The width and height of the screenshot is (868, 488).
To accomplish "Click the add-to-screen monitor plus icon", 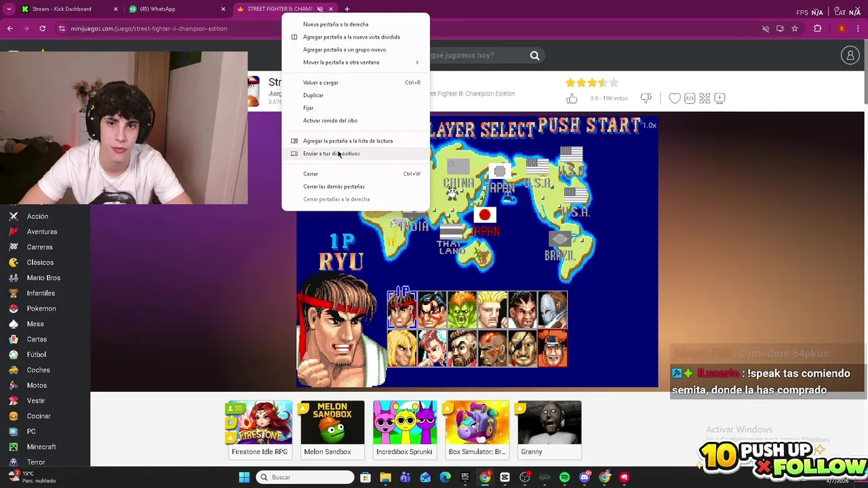I will [x=719, y=99].
